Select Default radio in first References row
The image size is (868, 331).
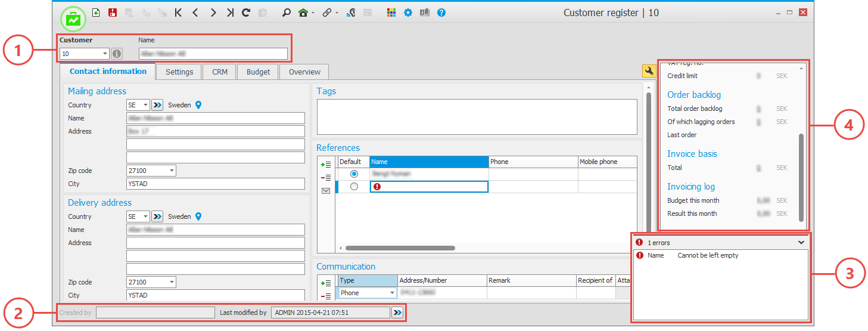point(354,174)
